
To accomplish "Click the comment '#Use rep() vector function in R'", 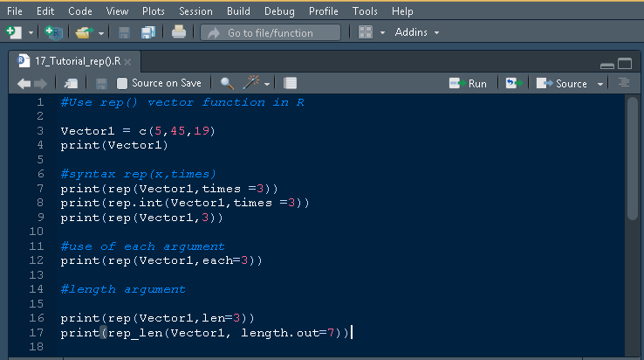I will (x=182, y=102).
